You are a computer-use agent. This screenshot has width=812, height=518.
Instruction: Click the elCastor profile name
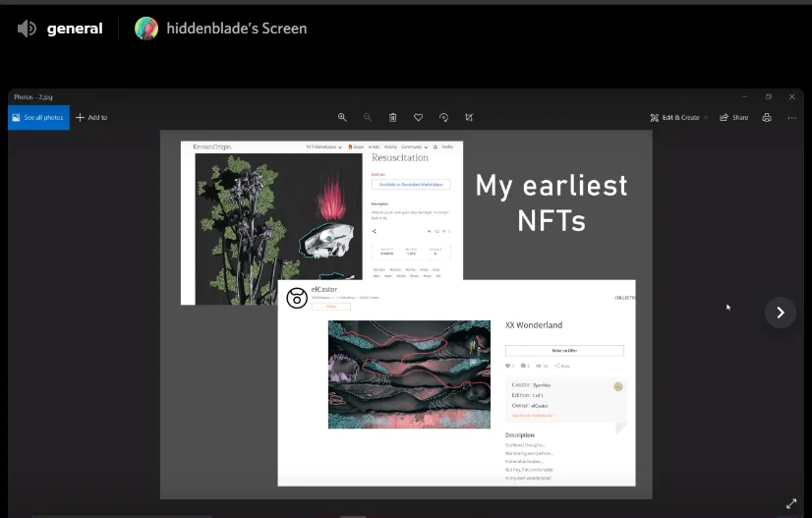(324, 289)
